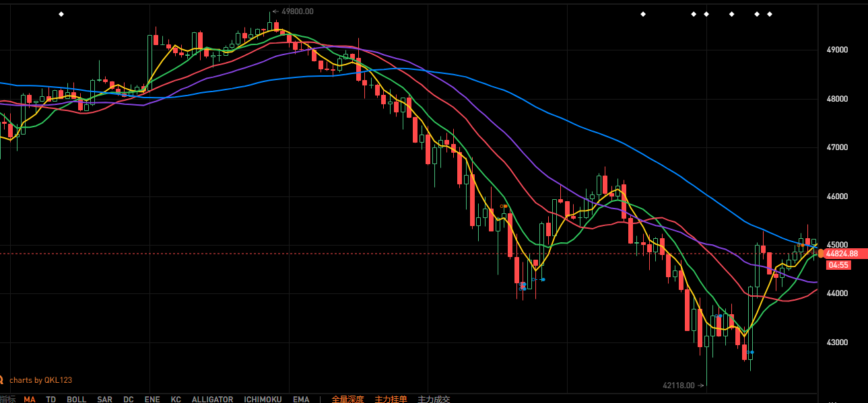
Task: Click the 42118.00 low price annotation
Action: (x=678, y=386)
